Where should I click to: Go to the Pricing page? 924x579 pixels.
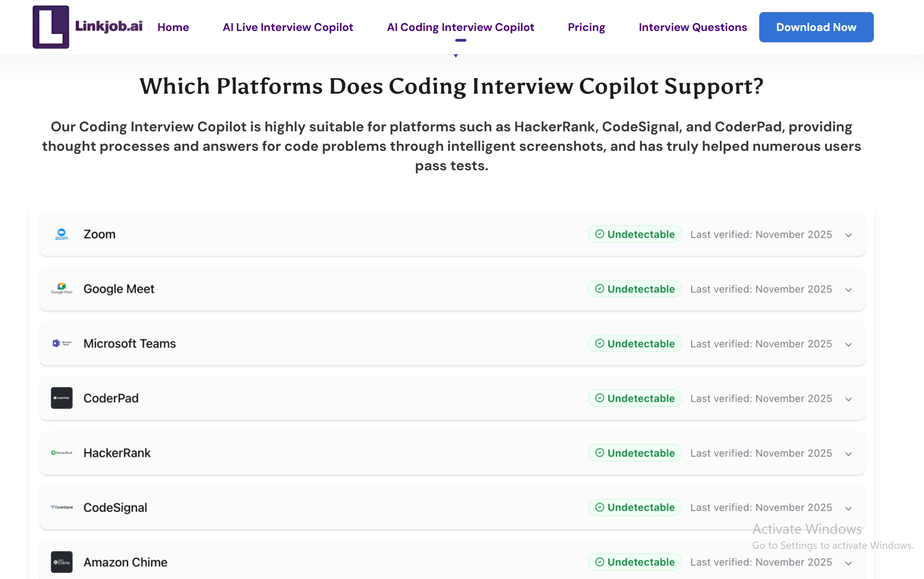click(586, 27)
